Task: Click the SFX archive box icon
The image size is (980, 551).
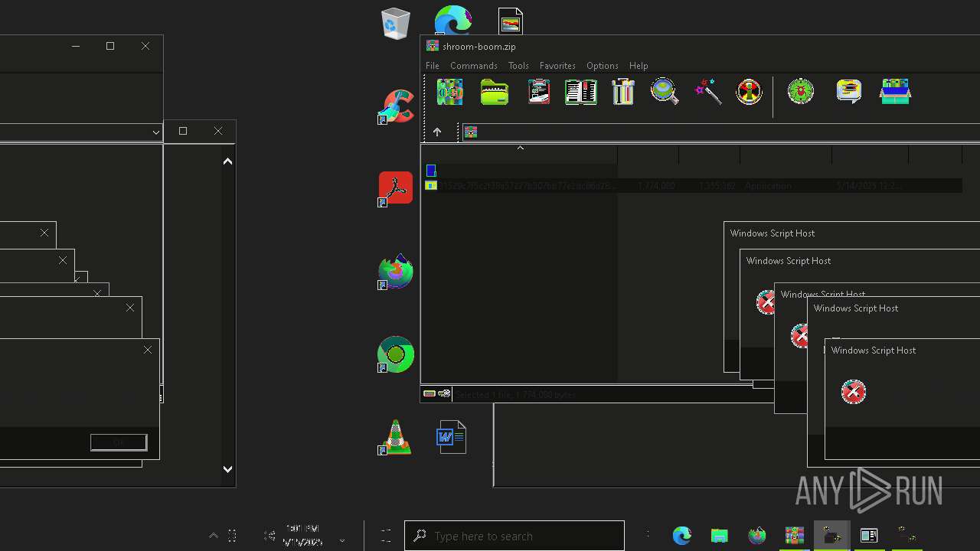Action: [x=895, y=92]
